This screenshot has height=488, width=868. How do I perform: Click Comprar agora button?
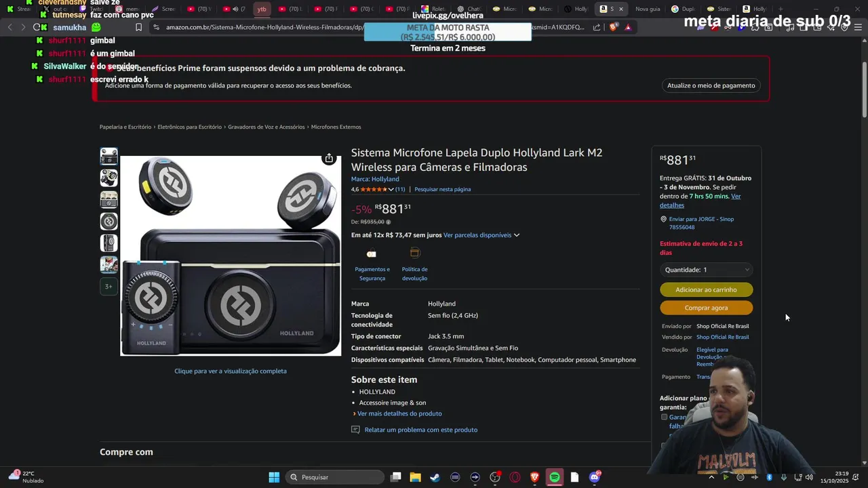point(706,308)
